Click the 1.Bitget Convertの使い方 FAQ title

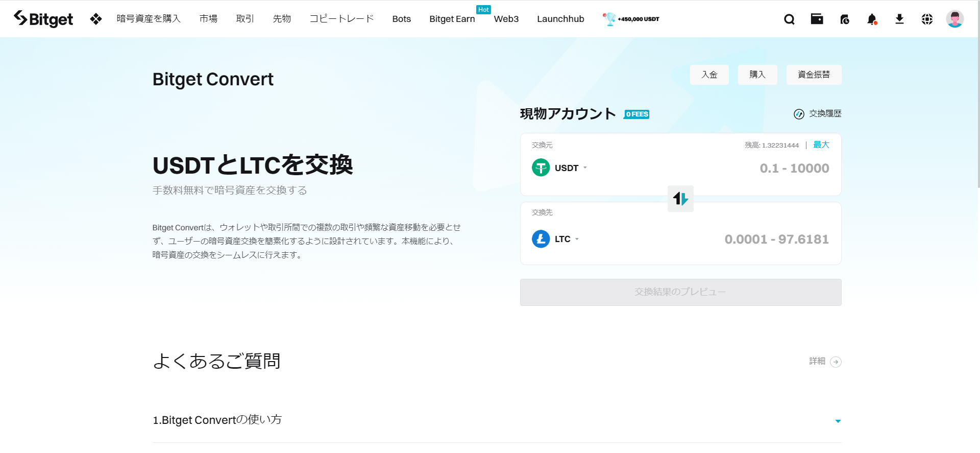click(x=217, y=420)
